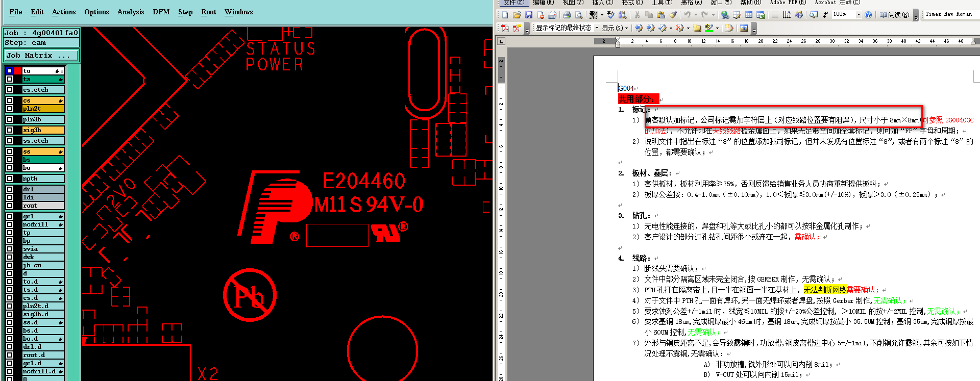Open the Word Help question mark icon
This screenshot has height=381, width=980.
868,15
